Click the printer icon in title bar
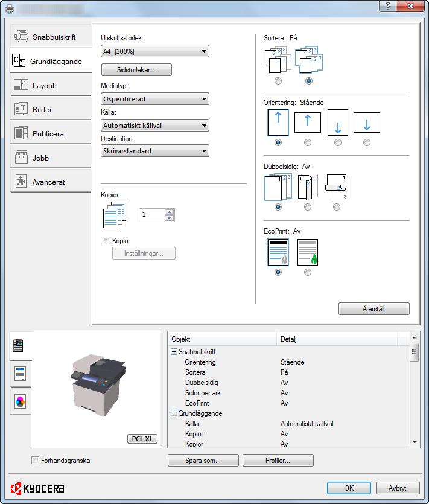429x504 pixels. pos(10,8)
